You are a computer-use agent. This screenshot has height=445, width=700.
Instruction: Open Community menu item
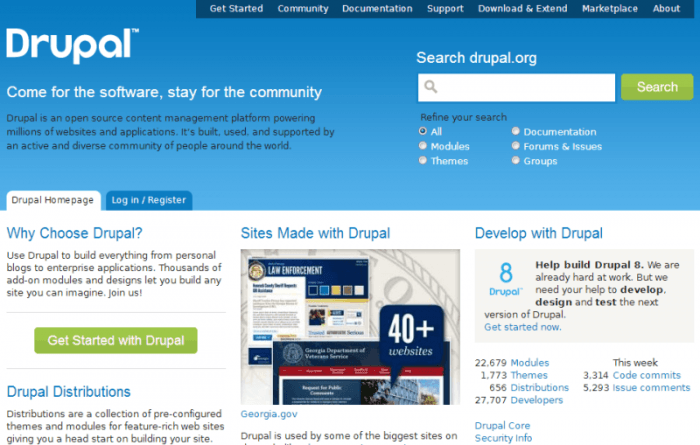click(303, 8)
